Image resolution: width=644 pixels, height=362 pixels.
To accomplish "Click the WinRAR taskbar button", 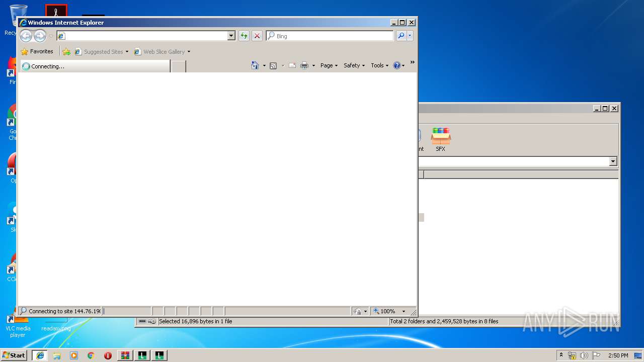I will pos(125,355).
